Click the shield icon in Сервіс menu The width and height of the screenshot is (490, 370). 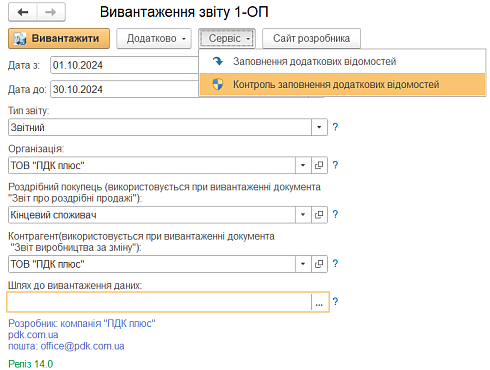pos(218,84)
